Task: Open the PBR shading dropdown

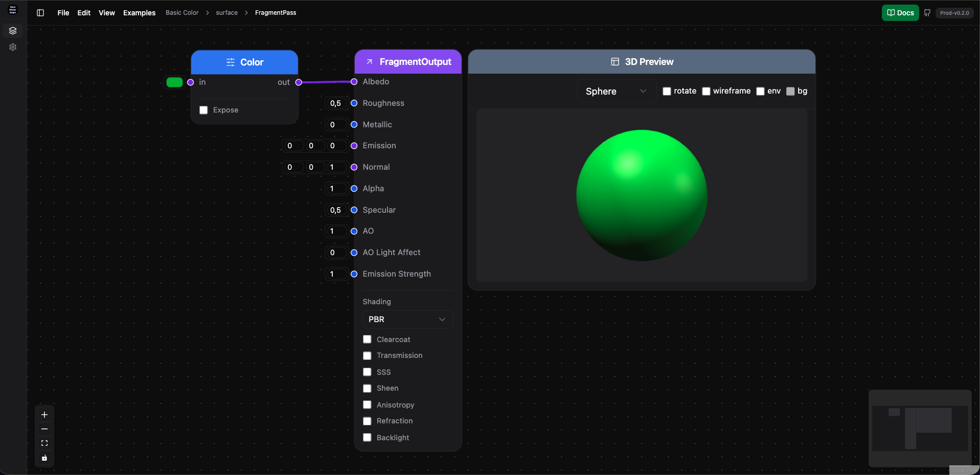Action: [x=407, y=320]
